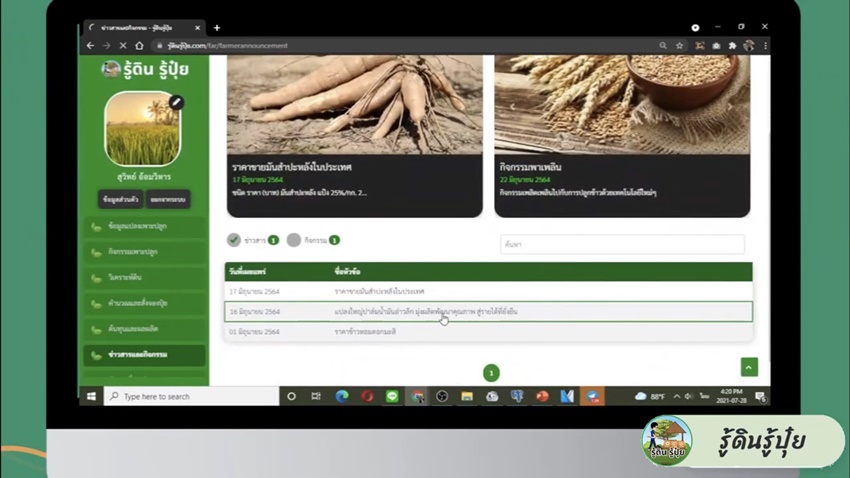
Task: Open the LINE app on the taskbar
Action: click(x=392, y=396)
